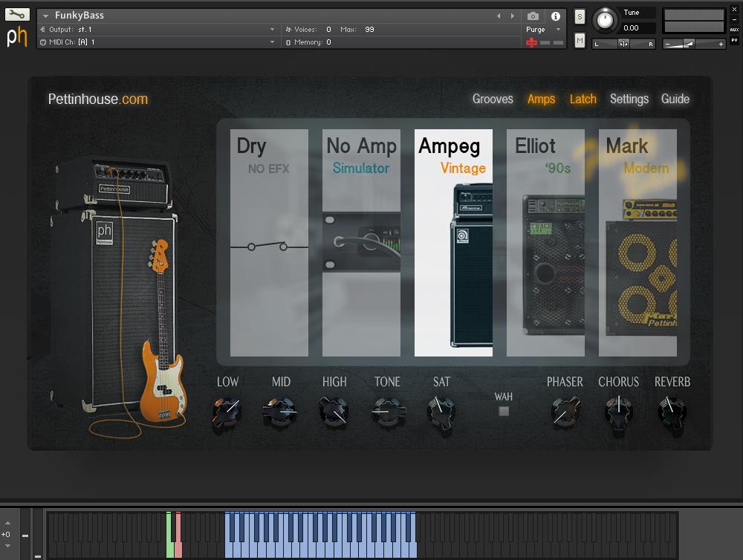
Task: Open the Guide page
Action: (x=675, y=99)
